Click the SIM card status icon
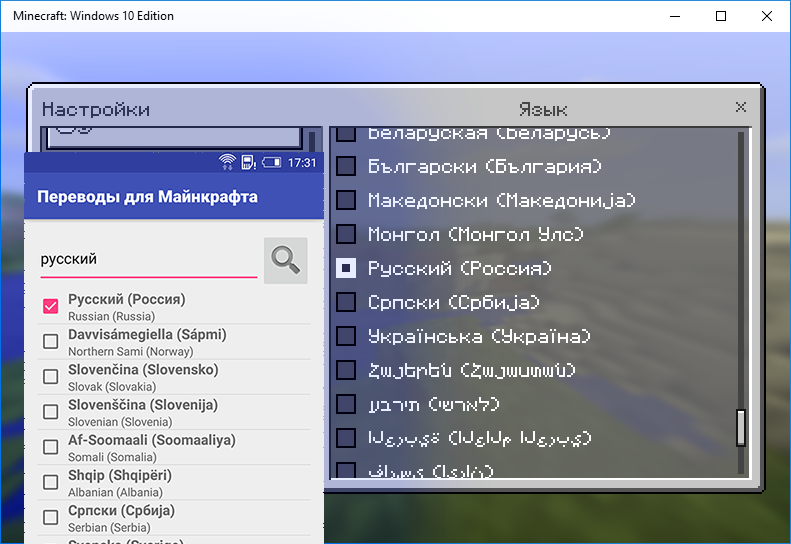This screenshot has width=791, height=544. (248, 162)
